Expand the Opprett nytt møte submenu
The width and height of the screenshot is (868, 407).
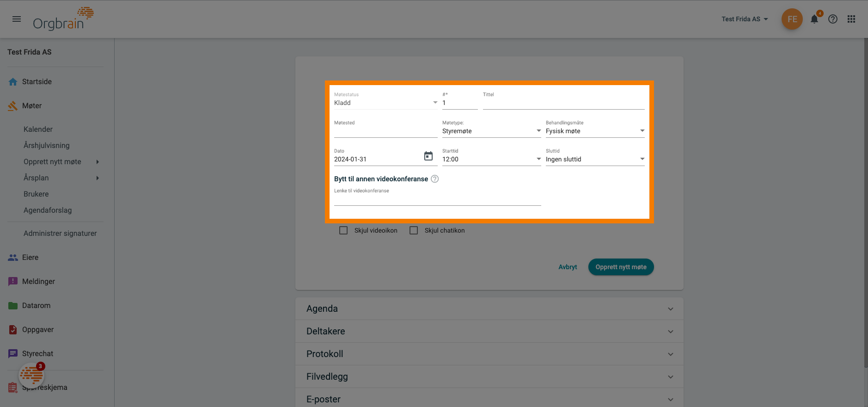click(x=98, y=162)
